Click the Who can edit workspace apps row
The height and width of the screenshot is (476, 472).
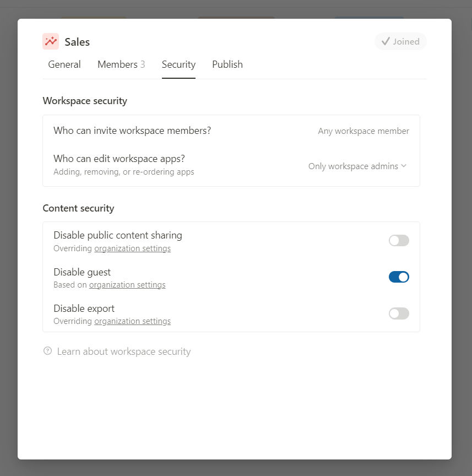[231, 165]
